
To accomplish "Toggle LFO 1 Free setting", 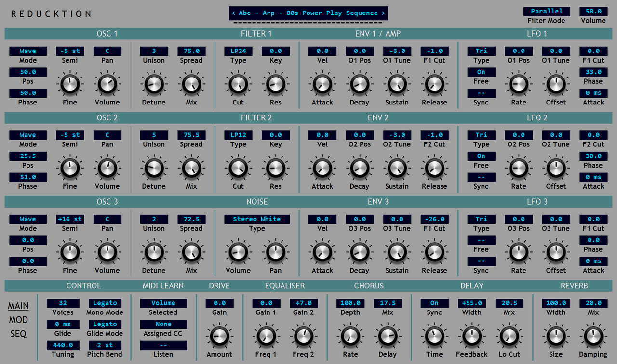I will pos(481,72).
